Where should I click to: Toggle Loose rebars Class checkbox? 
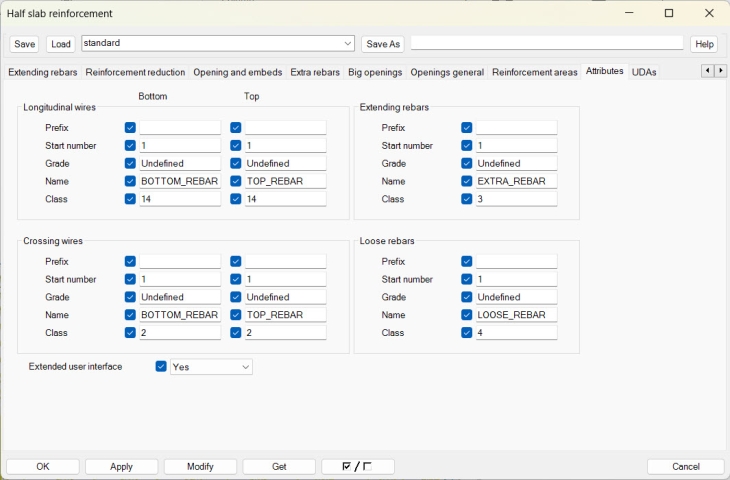coord(466,333)
